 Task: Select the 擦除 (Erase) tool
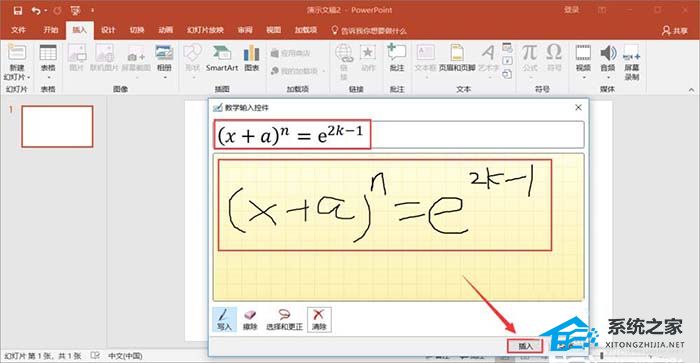coord(250,319)
